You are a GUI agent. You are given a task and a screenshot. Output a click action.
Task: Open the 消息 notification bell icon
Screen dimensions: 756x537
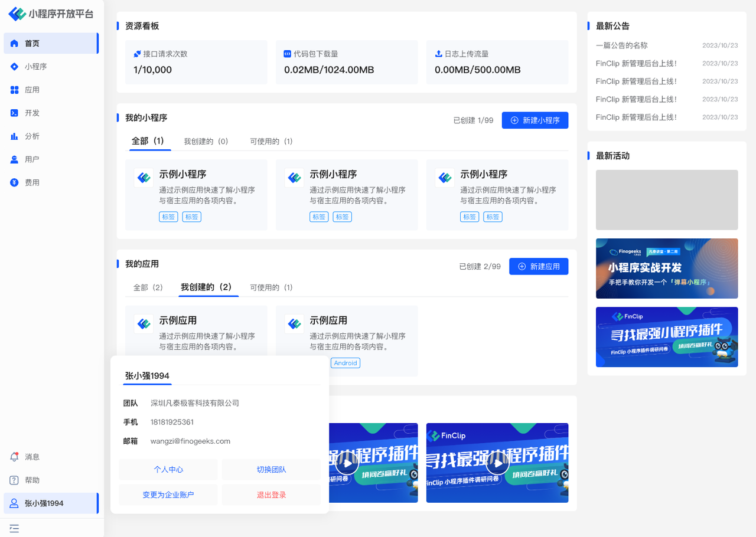click(15, 457)
